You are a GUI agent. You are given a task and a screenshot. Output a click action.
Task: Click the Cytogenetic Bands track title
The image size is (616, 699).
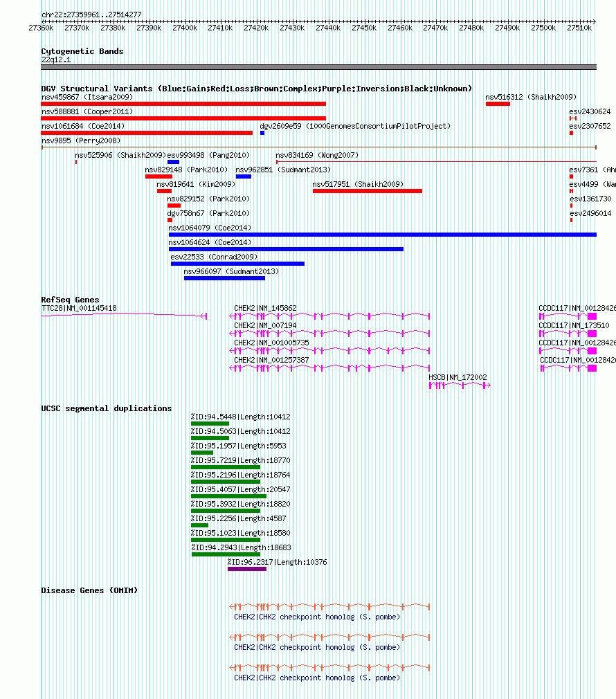pyautogui.click(x=82, y=51)
